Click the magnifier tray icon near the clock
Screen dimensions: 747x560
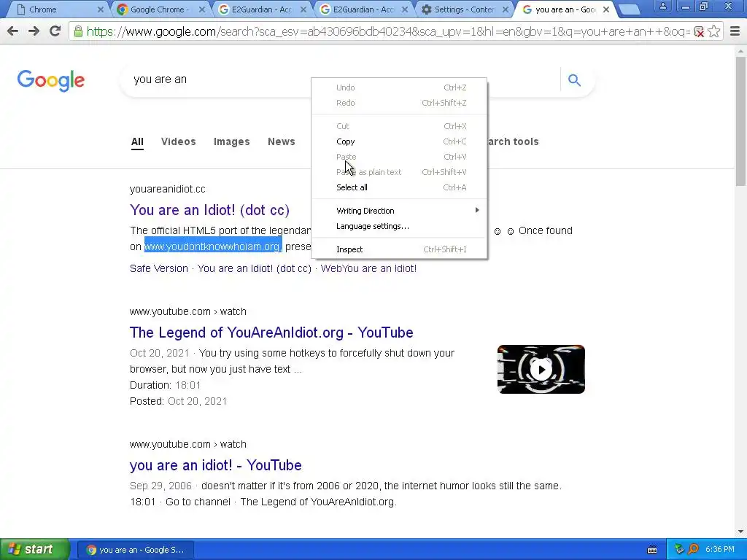694,550
